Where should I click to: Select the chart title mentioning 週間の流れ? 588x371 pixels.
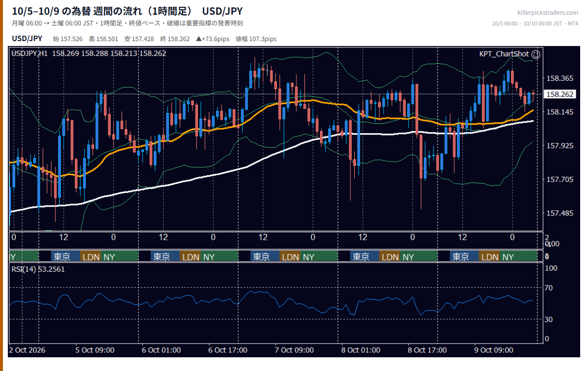(127, 11)
